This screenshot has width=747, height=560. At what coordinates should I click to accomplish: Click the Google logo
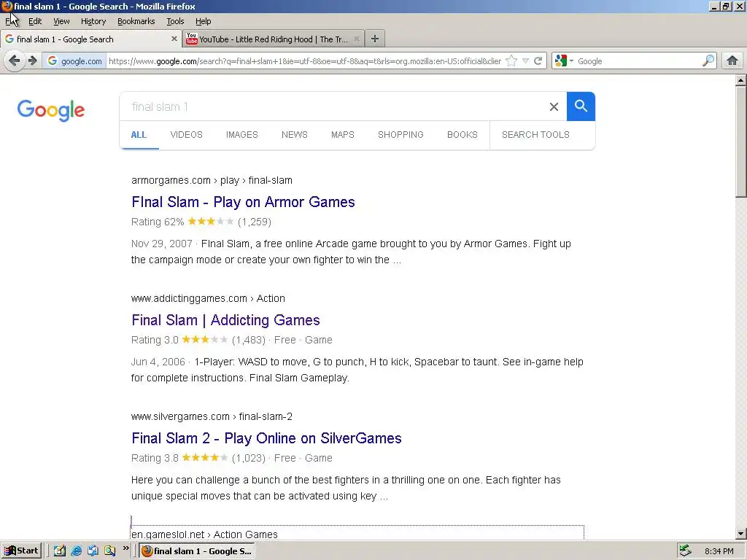(51, 110)
